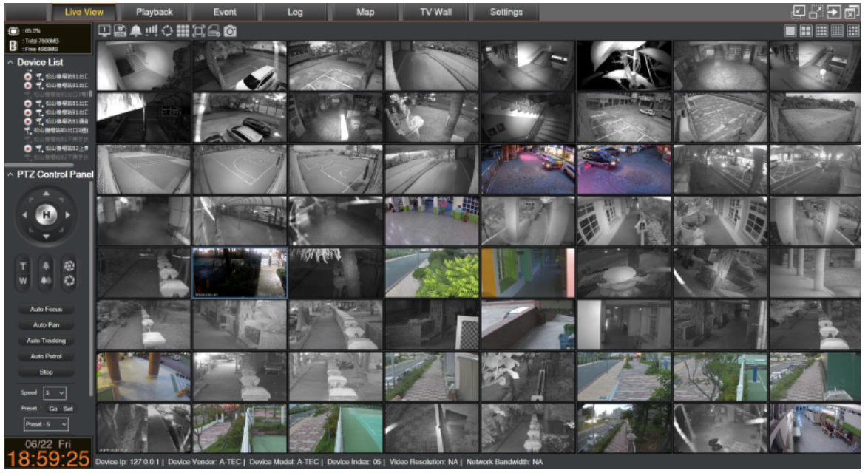
Task: Click the monitor "1" icon in the toolbar
Action: [104, 31]
